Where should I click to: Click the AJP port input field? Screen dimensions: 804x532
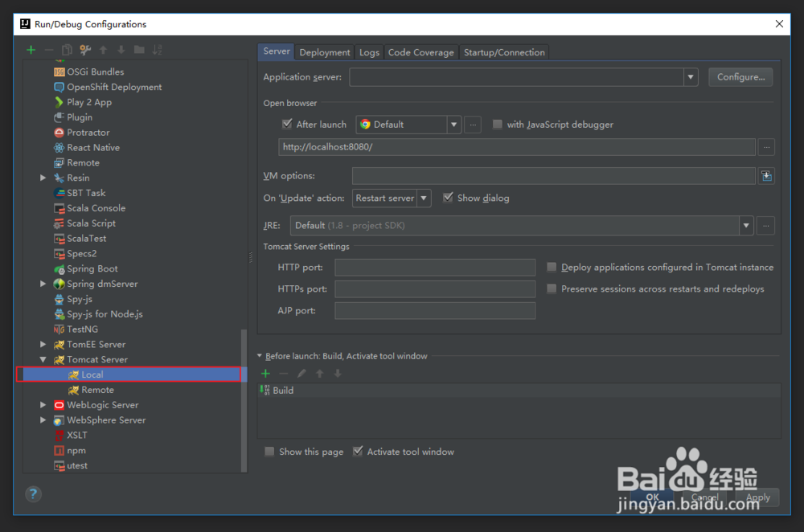[435, 310]
